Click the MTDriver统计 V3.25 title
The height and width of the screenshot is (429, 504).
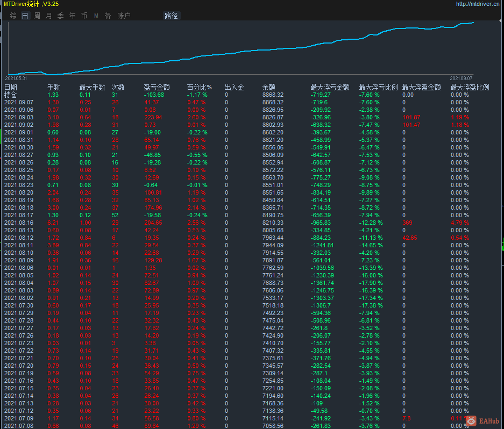click(31, 4)
